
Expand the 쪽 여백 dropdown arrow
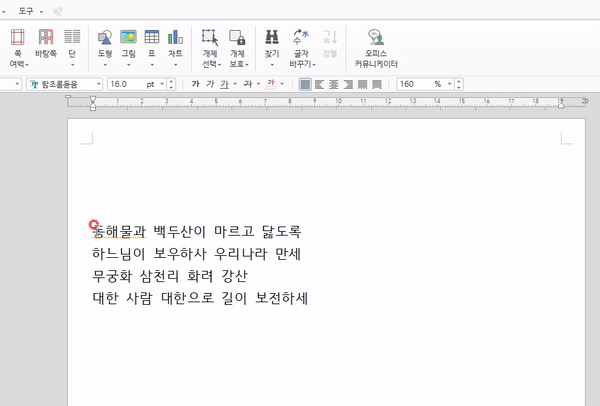[28, 65]
